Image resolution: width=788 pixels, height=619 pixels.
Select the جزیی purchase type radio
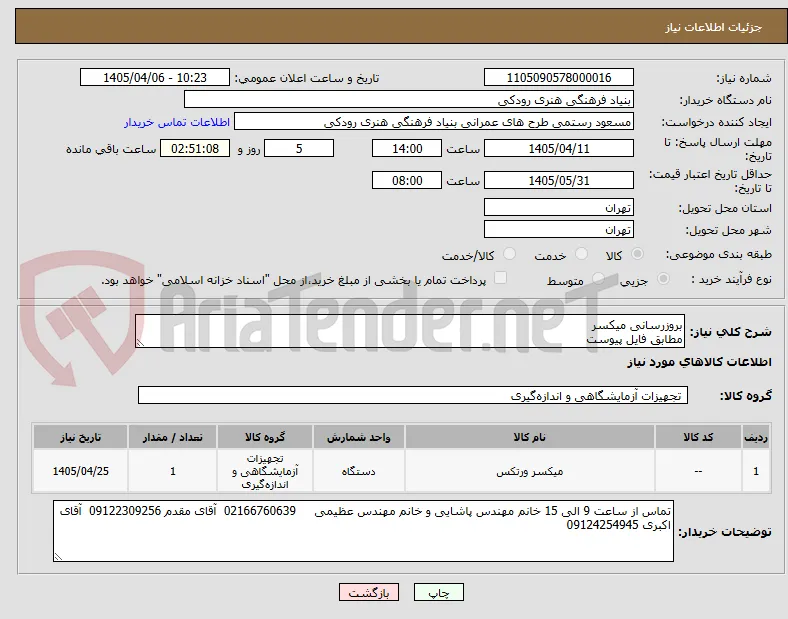point(663,279)
